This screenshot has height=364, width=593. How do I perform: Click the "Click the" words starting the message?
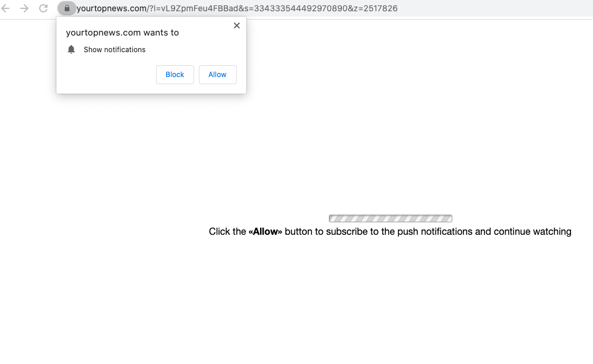pyautogui.click(x=227, y=231)
